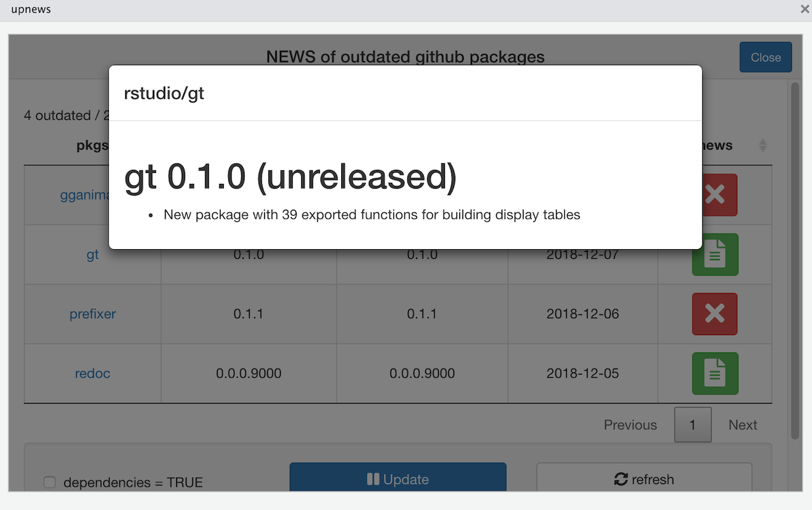Sort by the pkgs column header
The width and height of the screenshot is (812, 510).
92,145
